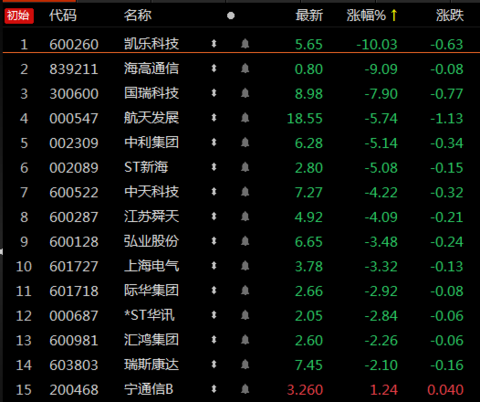Select stock name ST新海

(x=146, y=167)
